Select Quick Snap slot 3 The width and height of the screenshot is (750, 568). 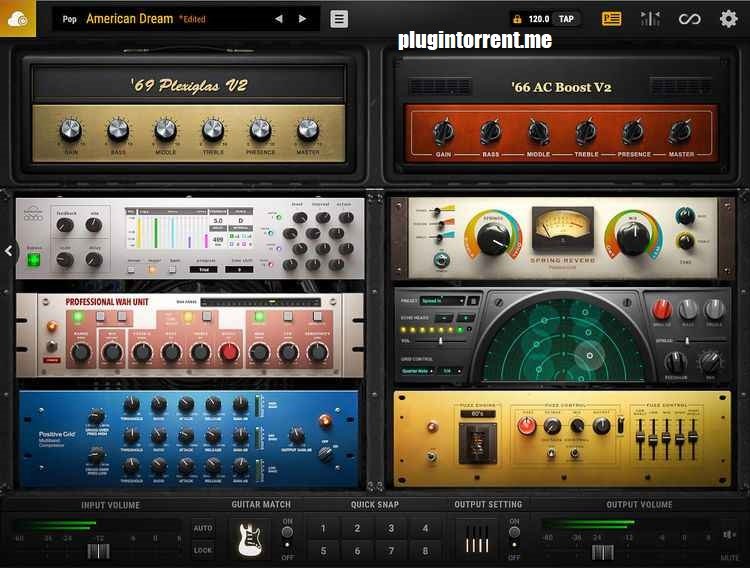pyautogui.click(x=391, y=528)
